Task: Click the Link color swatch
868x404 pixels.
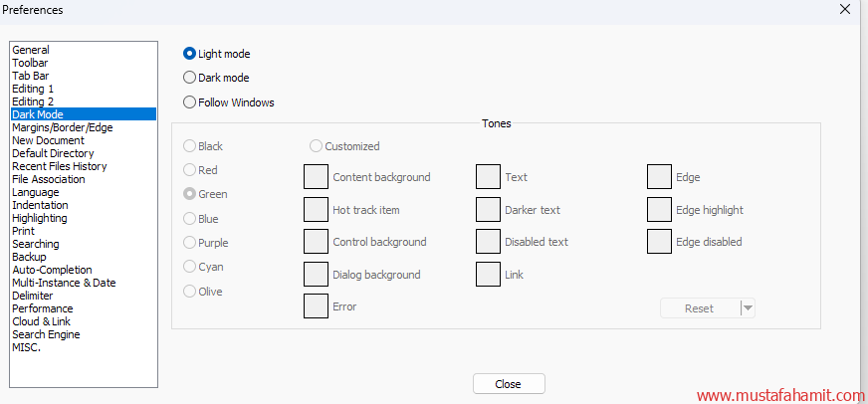Action: (488, 275)
